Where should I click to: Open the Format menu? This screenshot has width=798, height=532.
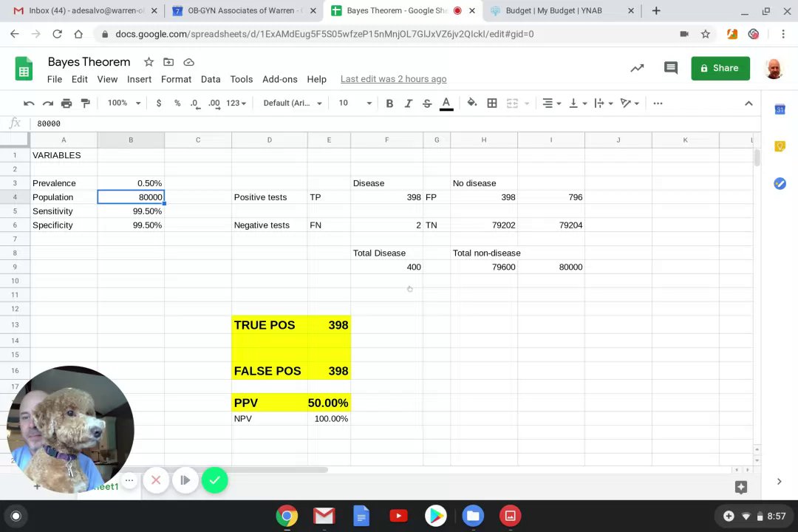[176, 79]
